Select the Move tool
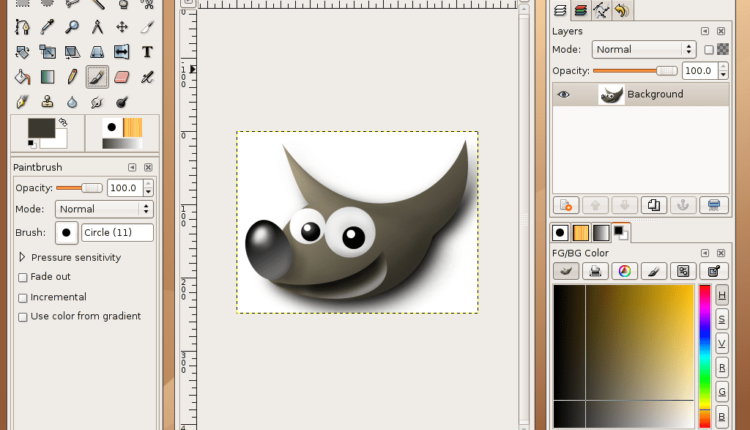 tap(122, 27)
